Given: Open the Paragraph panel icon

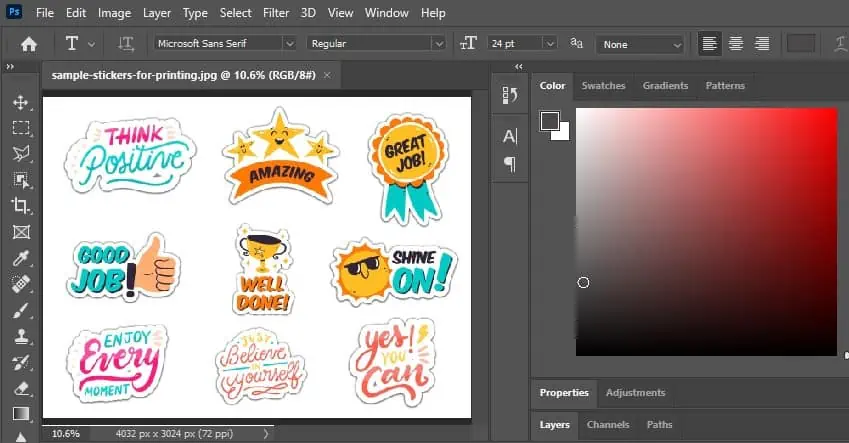Looking at the screenshot, I should (x=510, y=163).
